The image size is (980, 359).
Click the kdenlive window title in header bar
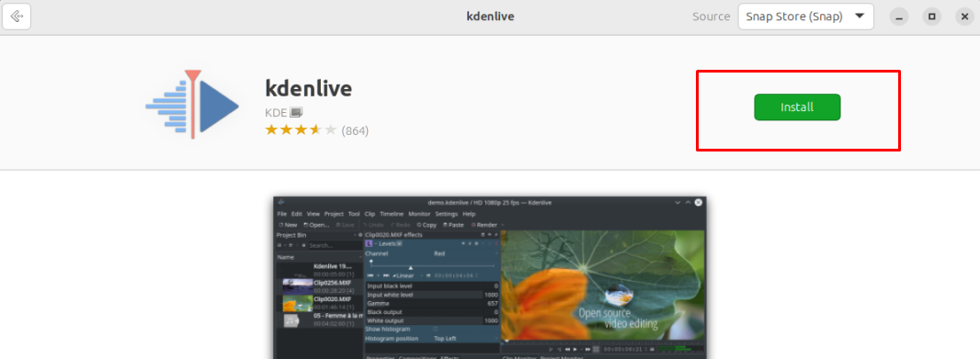click(490, 17)
